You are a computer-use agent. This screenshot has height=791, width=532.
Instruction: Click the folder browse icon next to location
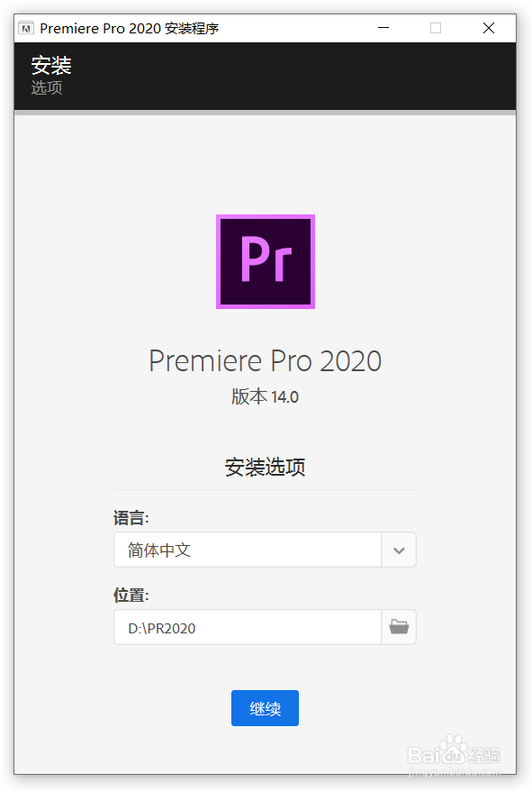point(399,627)
